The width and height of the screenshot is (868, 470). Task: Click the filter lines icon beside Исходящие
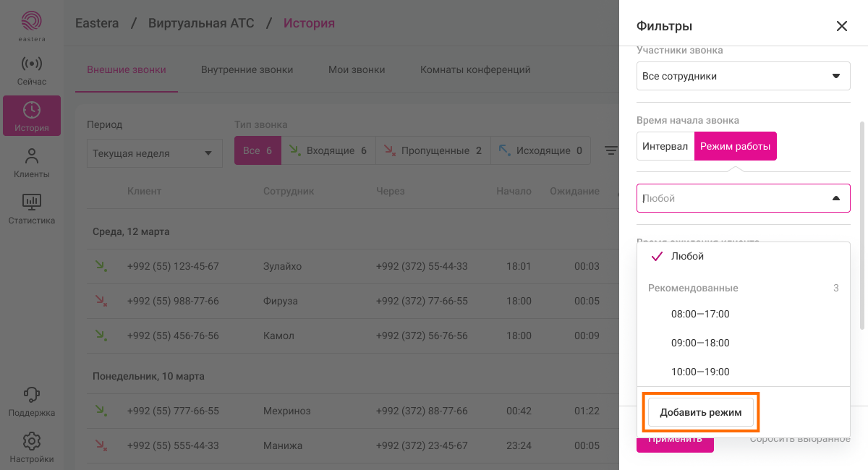pyautogui.click(x=611, y=151)
